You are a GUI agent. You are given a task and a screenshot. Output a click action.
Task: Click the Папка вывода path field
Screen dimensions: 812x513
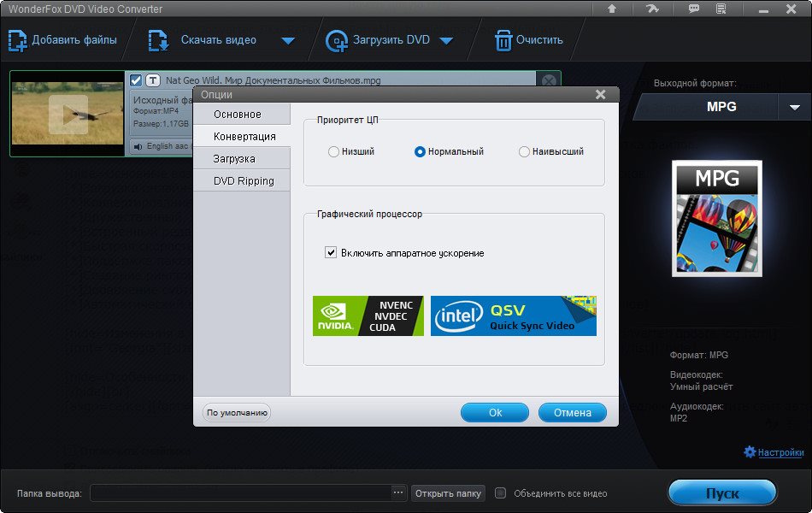point(241,492)
